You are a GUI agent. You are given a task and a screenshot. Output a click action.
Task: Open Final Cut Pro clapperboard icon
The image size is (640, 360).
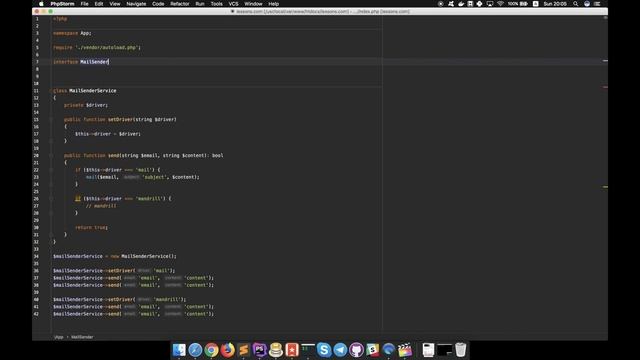(405, 350)
